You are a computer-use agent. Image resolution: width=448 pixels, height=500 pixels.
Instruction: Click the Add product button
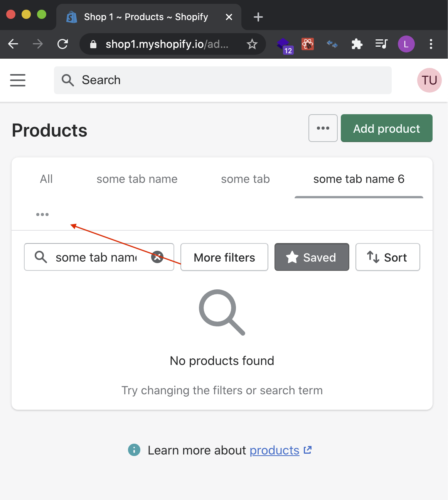click(387, 128)
